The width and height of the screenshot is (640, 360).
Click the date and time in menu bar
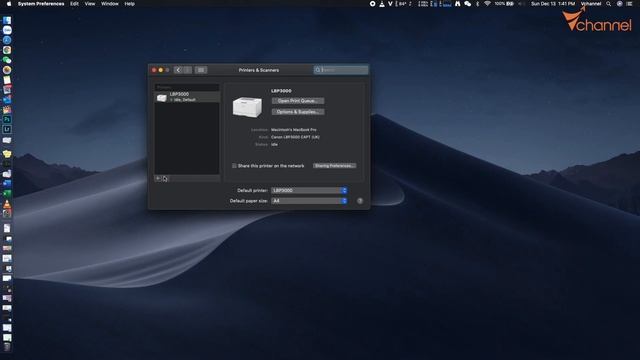coord(553,4)
